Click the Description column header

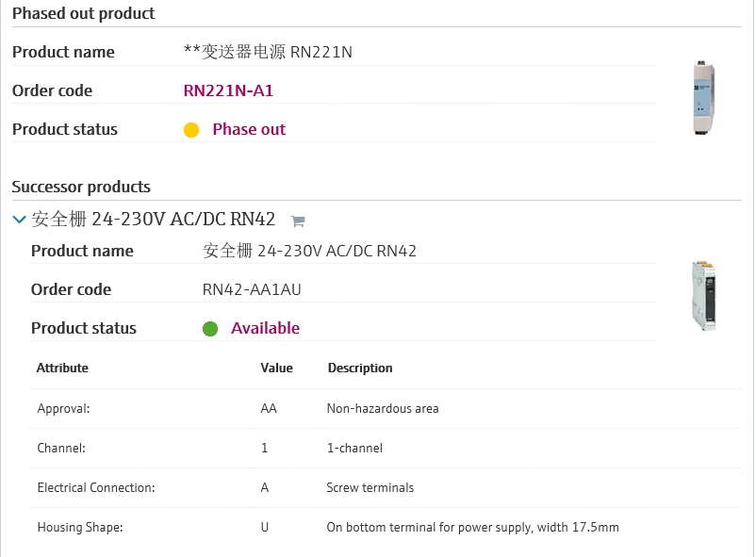point(360,368)
